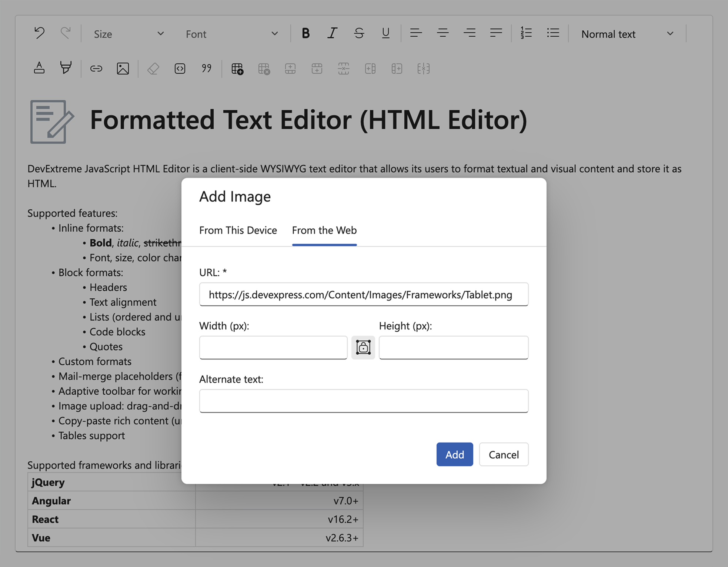Click the undo arrow

(40, 33)
